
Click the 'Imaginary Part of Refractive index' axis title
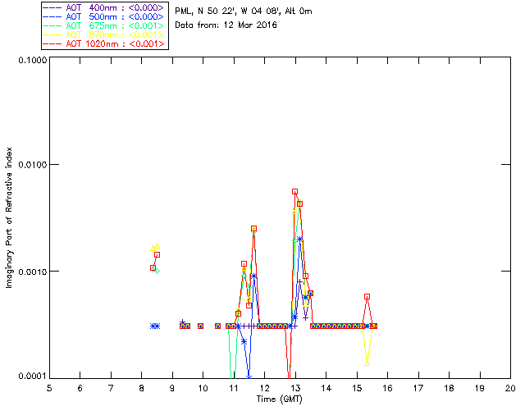(9, 217)
